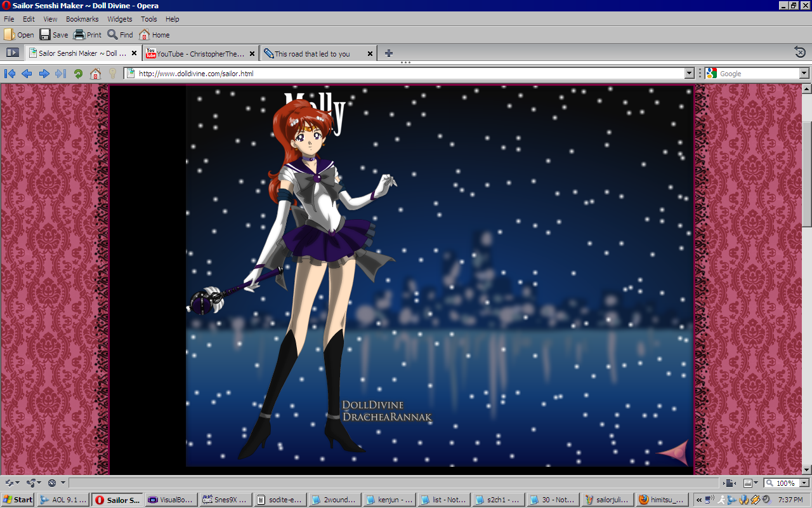Click the Home icon beside the address bar
The height and width of the screenshot is (508, 812).
[95, 74]
